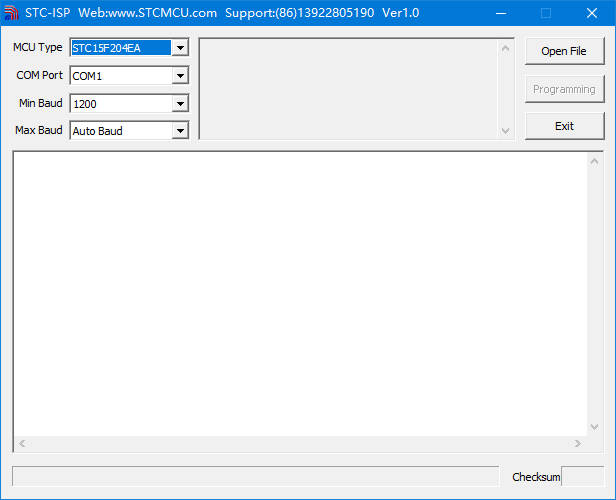Click the Checksum label
616x500 pixels.
pyautogui.click(x=536, y=477)
